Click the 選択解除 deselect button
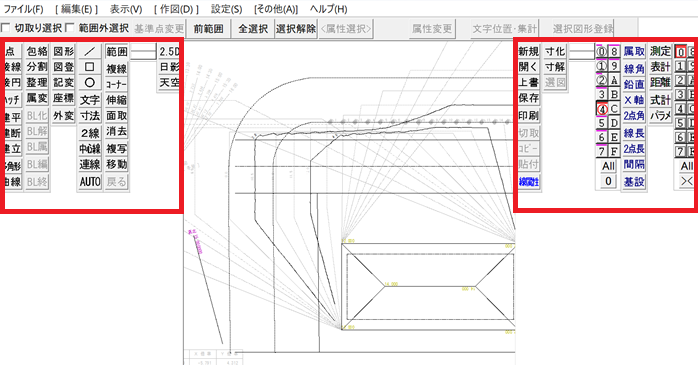Viewport: 698px width, 365px height. tap(296, 29)
